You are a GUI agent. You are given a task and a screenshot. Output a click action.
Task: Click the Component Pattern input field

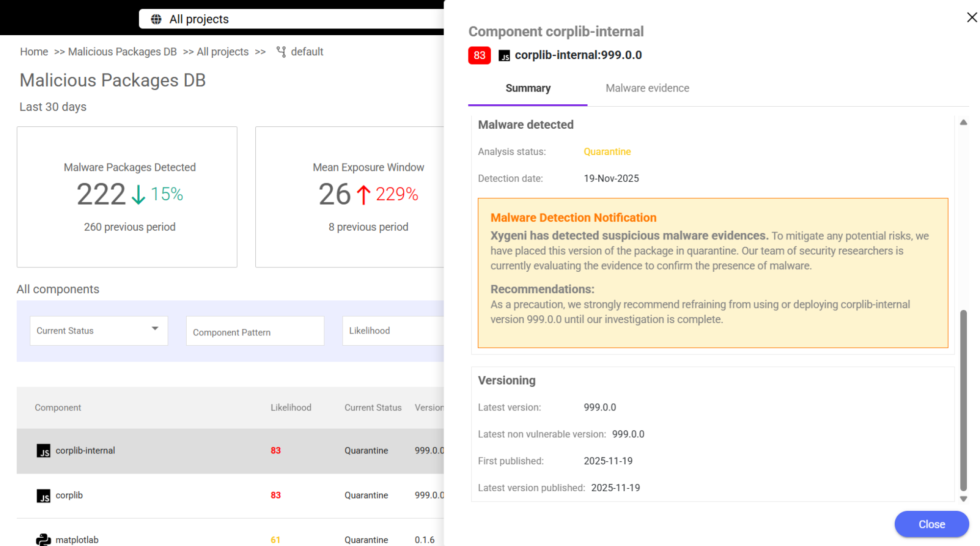(x=255, y=332)
